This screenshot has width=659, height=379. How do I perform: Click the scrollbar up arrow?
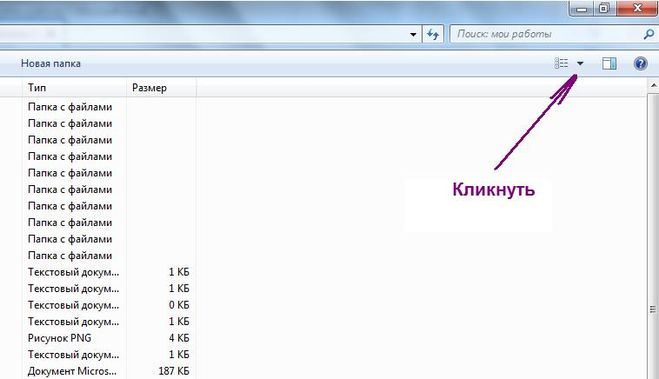click(654, 85)
